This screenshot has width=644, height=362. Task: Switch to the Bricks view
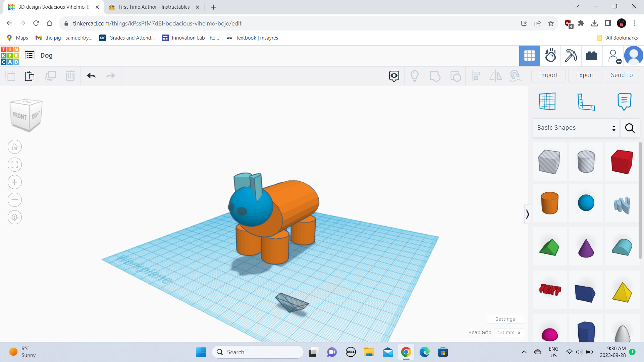pos(591,55)
